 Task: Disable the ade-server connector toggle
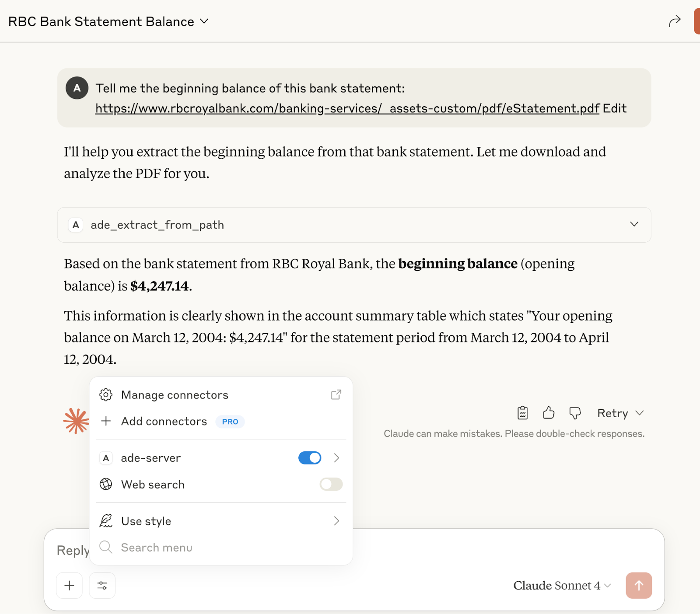click(x=310, y=458)
